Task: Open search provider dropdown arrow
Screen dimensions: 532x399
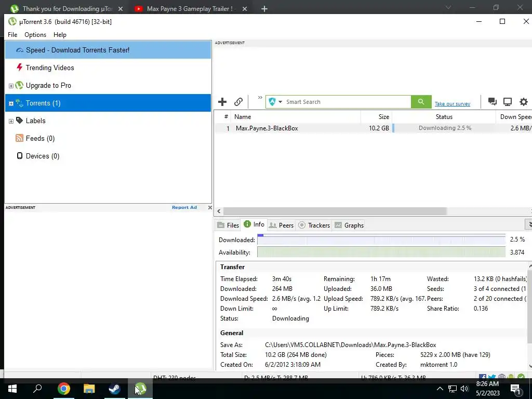Action: coord(280,102)
